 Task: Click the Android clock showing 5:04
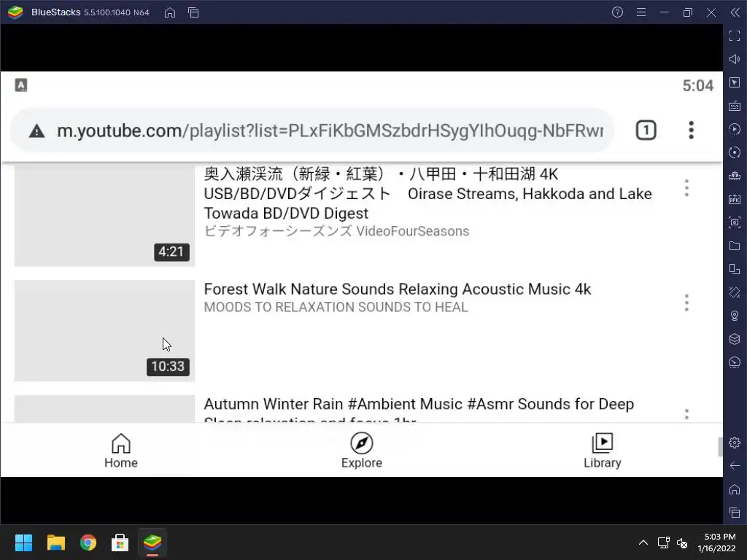698,86
